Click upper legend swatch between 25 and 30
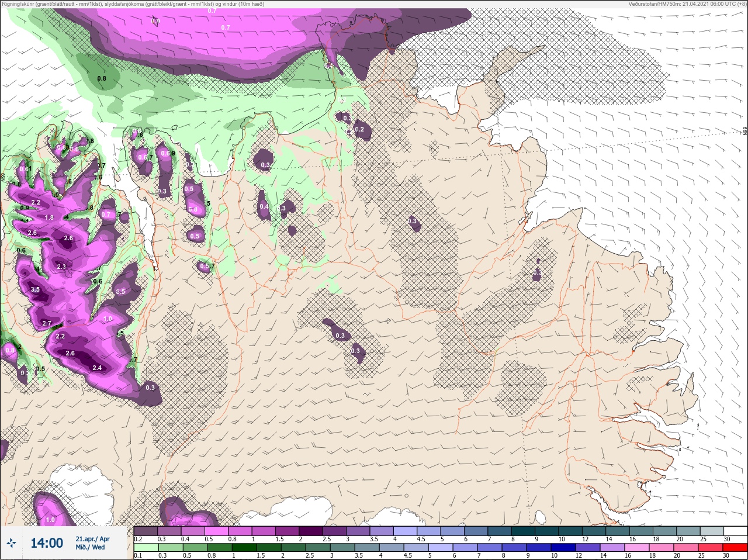The height and width of the screenshot is (560, 748). coord(712,531)
